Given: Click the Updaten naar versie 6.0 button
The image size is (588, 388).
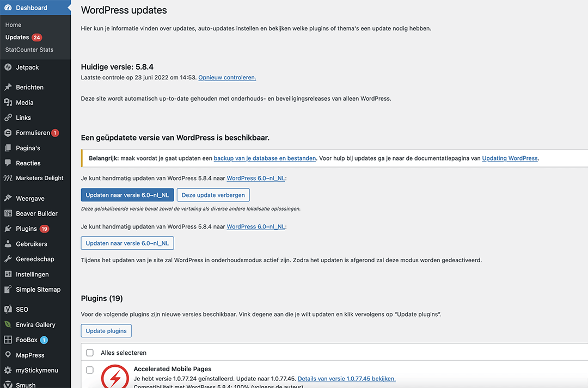Looking at the screenshot, I should pos(127,194).
